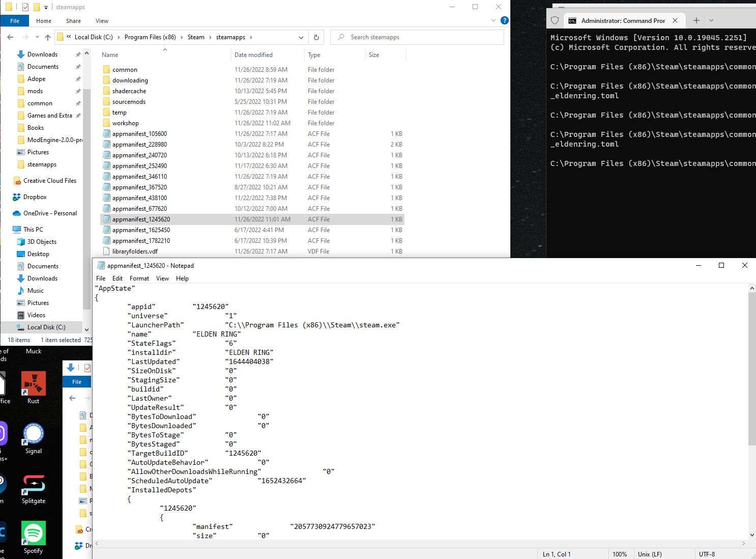Select appmanifest_346110 file

pos(139,177)
